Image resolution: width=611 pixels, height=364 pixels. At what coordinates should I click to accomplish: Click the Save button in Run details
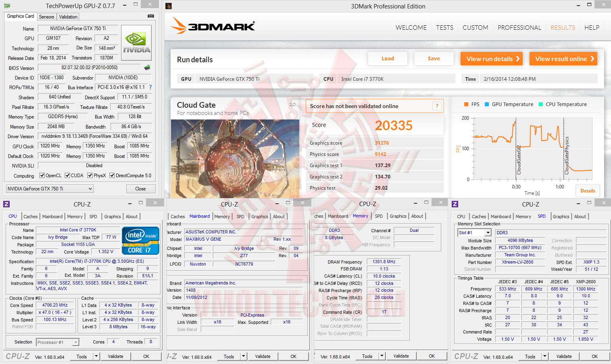coord(434,59)
